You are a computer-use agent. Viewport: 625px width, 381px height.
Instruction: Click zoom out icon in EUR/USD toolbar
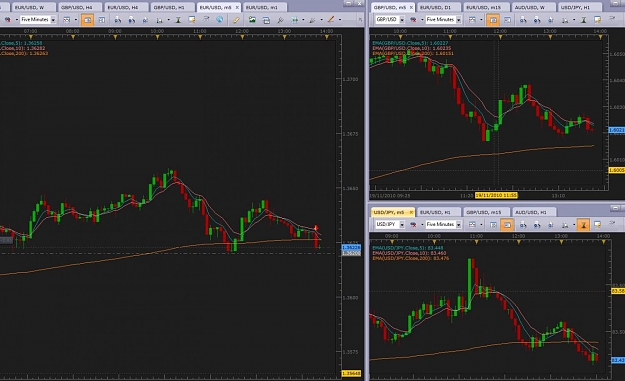pos(131,20)
